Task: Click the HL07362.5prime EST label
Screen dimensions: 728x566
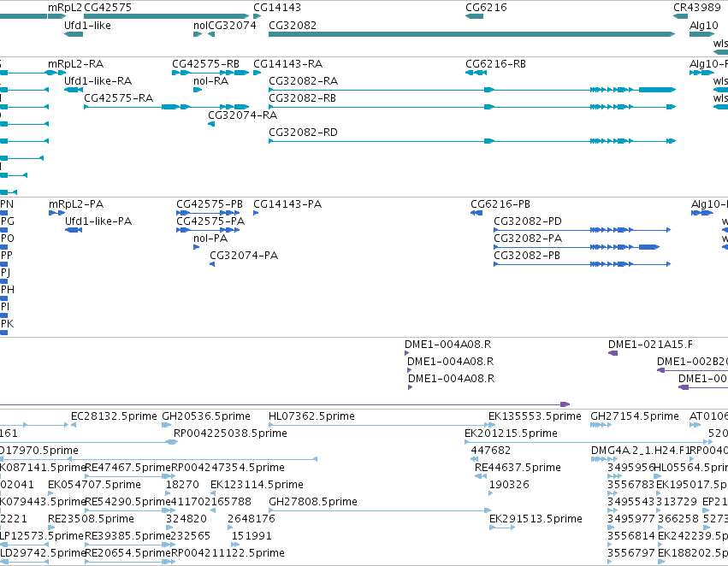Action: (311, 416)
